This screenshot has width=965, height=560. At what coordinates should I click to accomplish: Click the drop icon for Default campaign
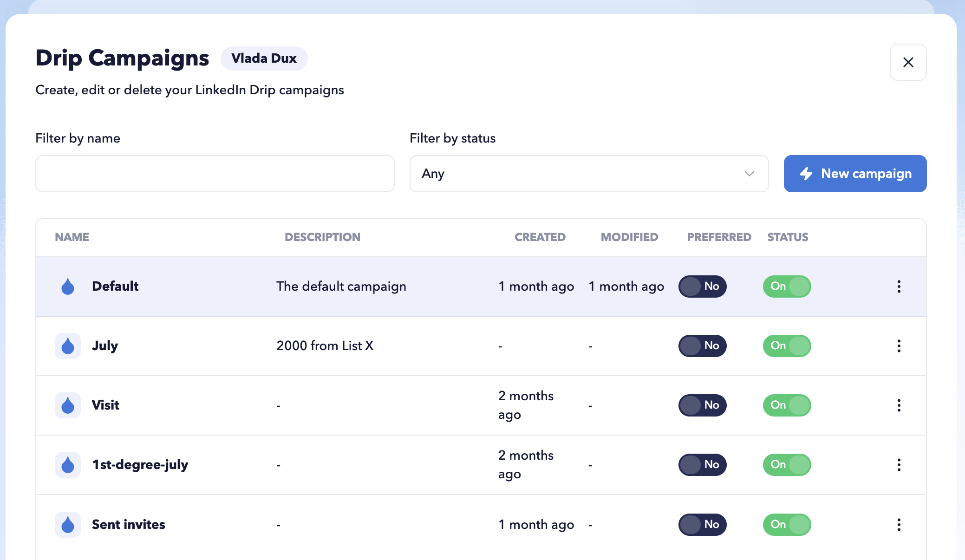[x=68, y=287]
